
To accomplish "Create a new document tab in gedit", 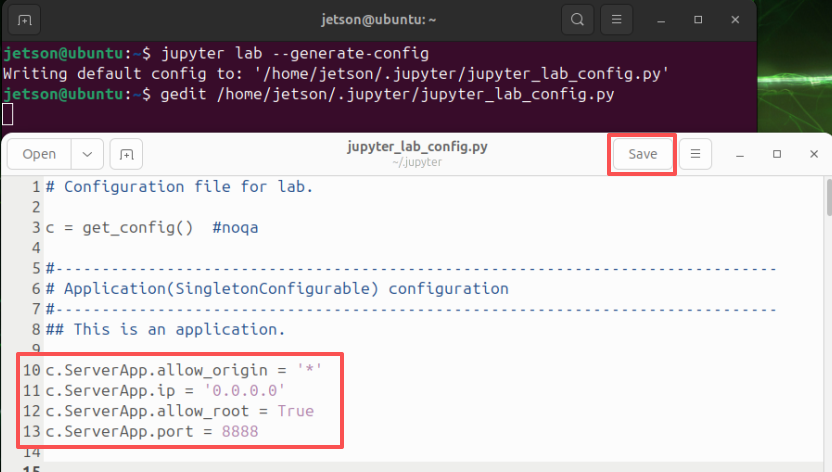I will [126, 154].
